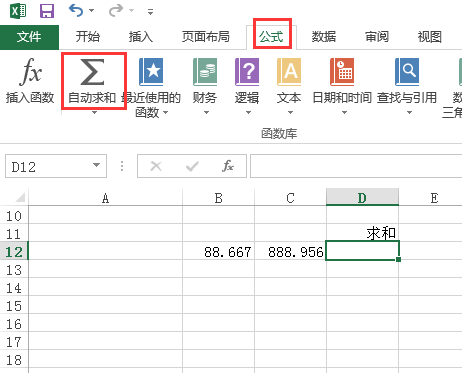Click the cancel X in formula bar

156,166
